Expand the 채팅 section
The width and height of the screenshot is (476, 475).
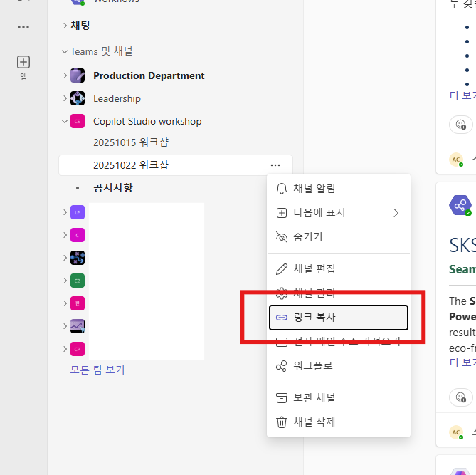pyautogui.click(x=65, y=26)
